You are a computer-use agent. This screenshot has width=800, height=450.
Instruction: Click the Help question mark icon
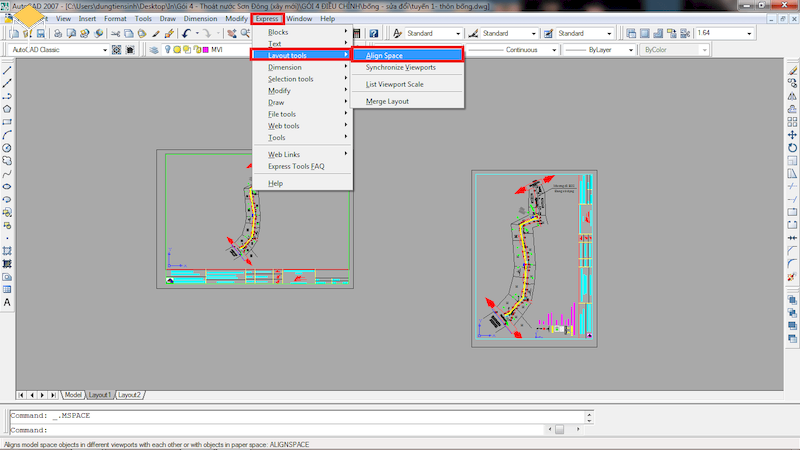coord(374,34)
